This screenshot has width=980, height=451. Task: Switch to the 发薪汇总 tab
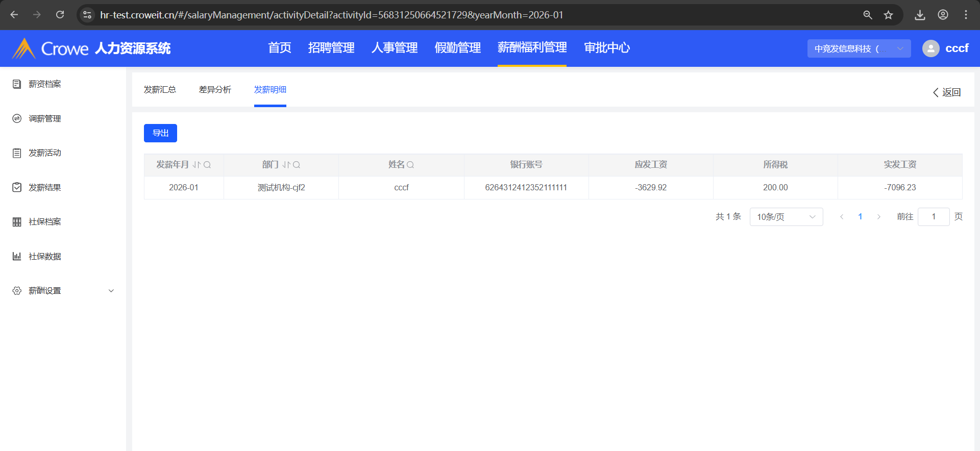click(160, 90)
